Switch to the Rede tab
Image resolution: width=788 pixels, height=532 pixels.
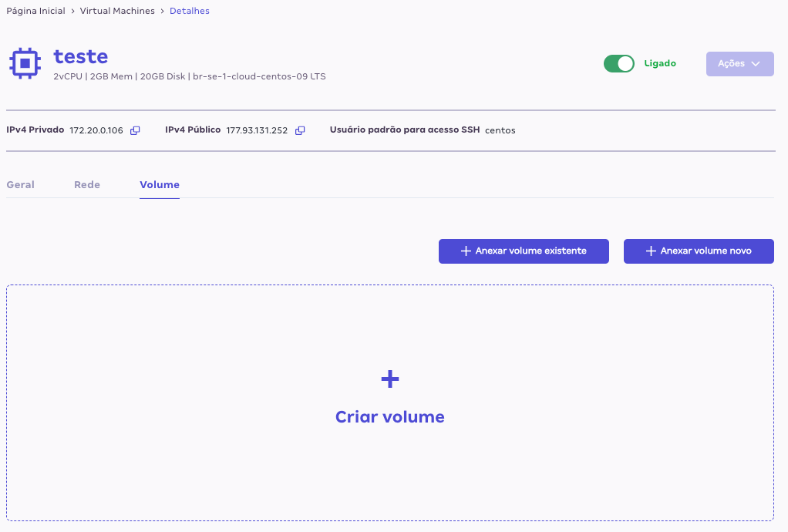coord(87,185)
